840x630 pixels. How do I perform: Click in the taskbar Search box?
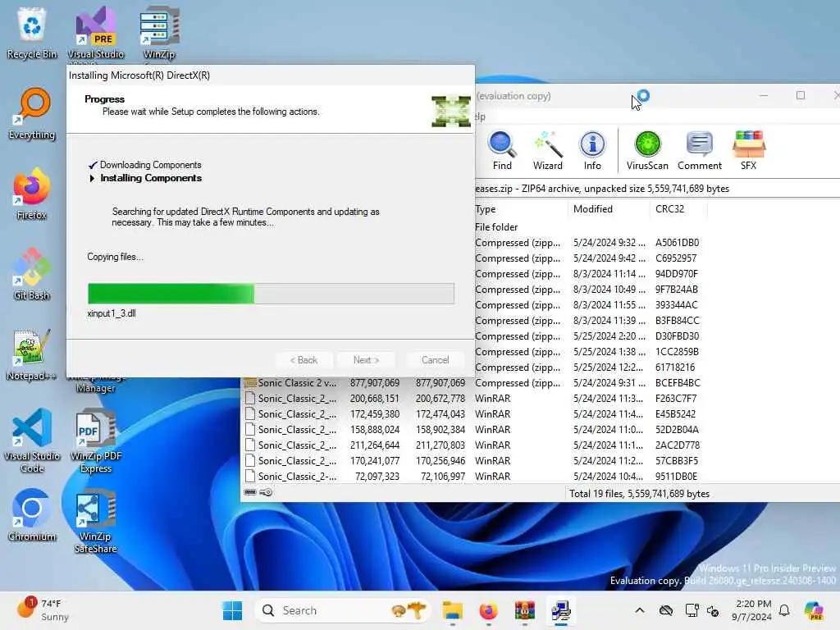[343, 610]
